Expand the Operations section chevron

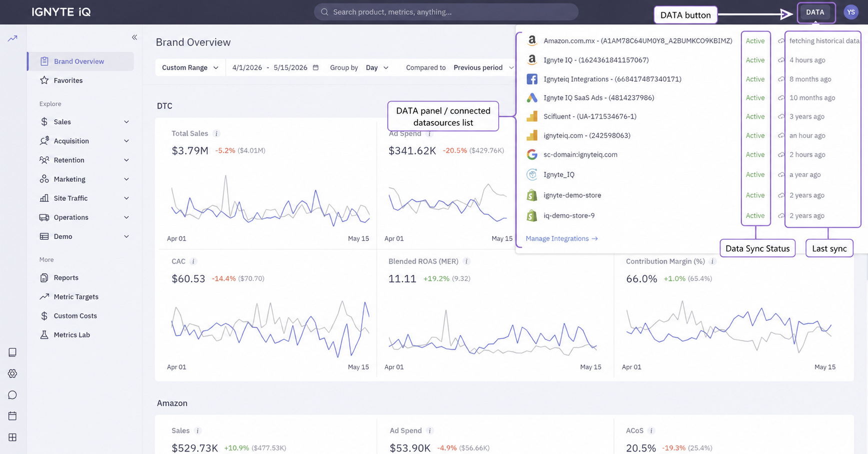tap(127, 217)
